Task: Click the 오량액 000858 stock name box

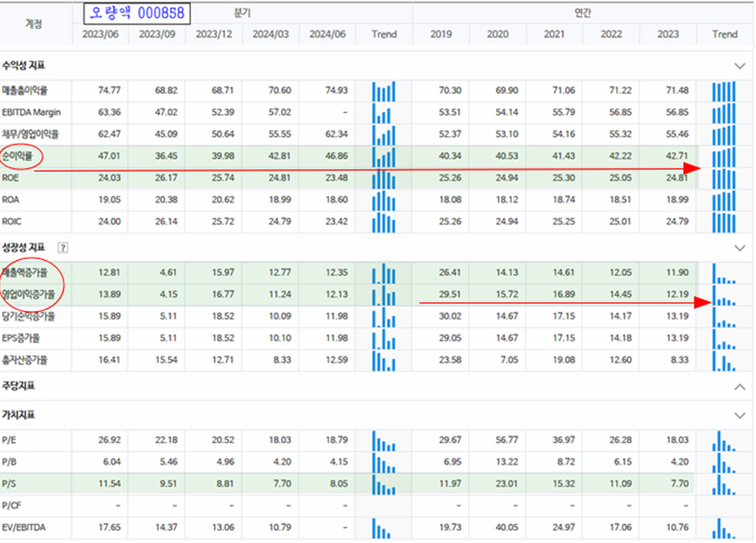Action: coord(136,13)
